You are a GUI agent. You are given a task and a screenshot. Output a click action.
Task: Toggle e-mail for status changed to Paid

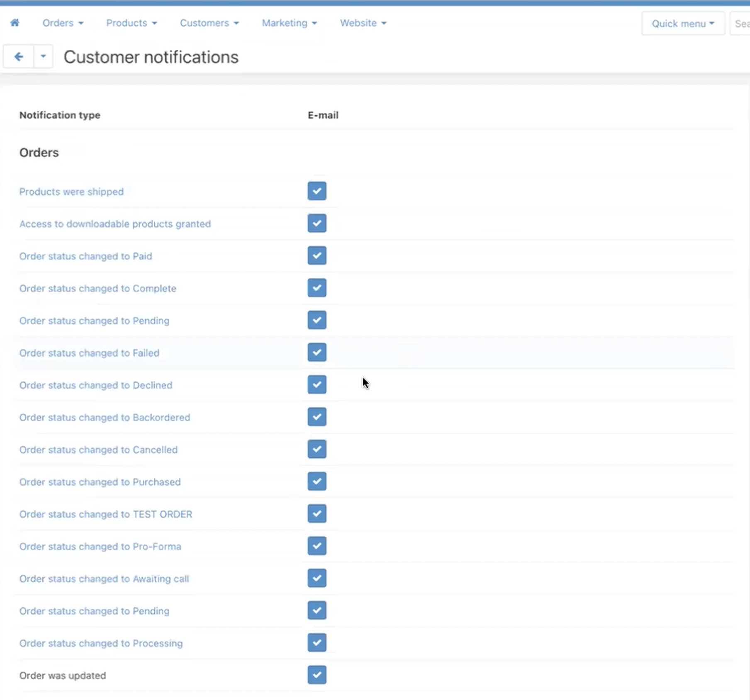317,255
